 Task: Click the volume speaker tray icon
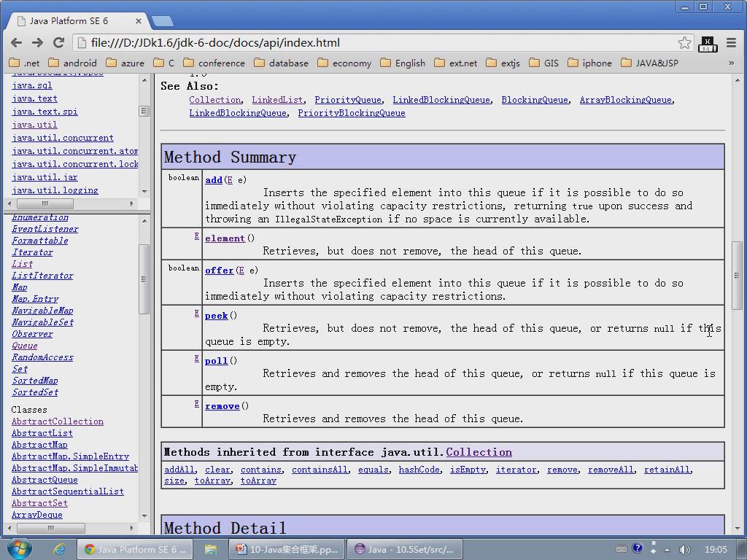(684, 549)
